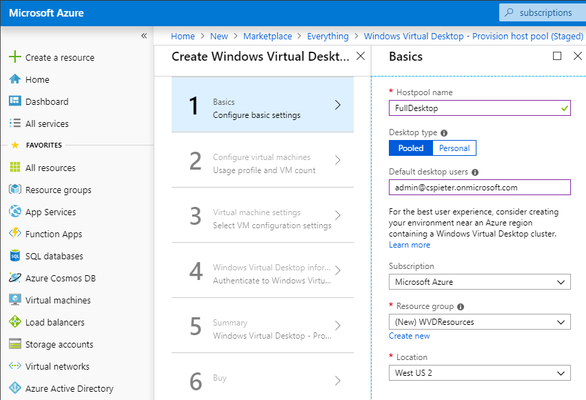The width and height of the screenshot is (586, 400).
Task: Click the Virtual machines monitor icon
Action: click(15, 299)
